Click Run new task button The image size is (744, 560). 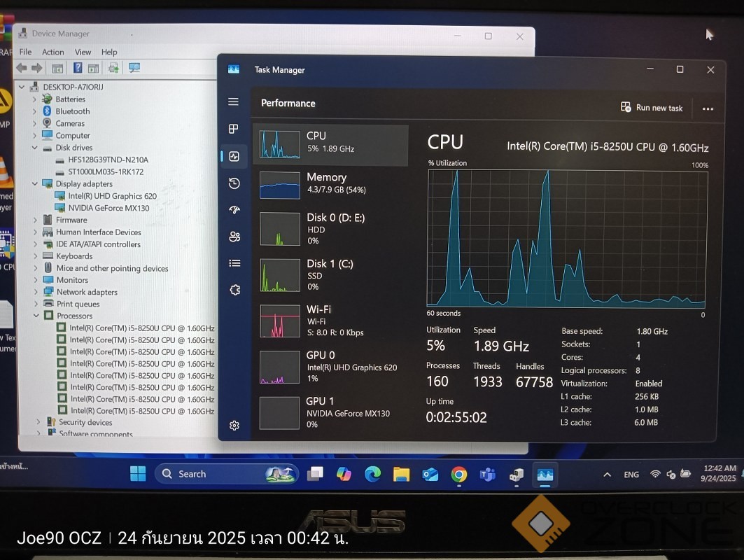click(x=652, y=108)
